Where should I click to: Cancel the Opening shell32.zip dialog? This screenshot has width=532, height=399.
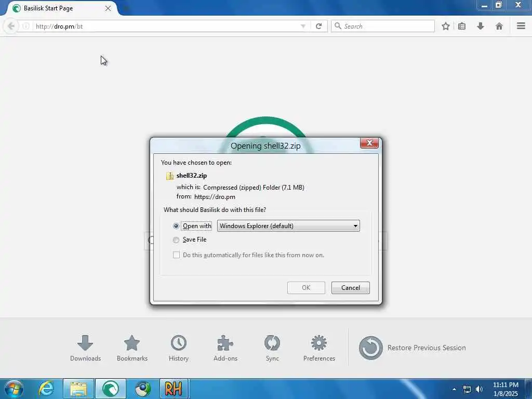[x=351, y=288]
